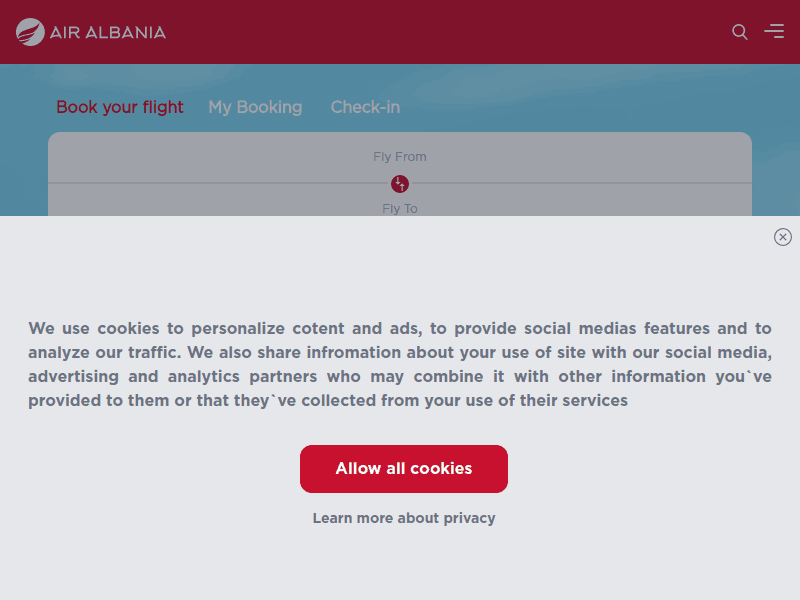
Task: Dismiss the cookie notice with the X
Action: [x=783, y=237]
